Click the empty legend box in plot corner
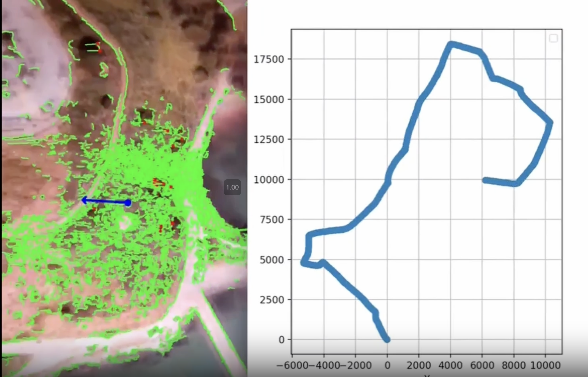This screenshot has width=588, height=377. coord(553,38)
